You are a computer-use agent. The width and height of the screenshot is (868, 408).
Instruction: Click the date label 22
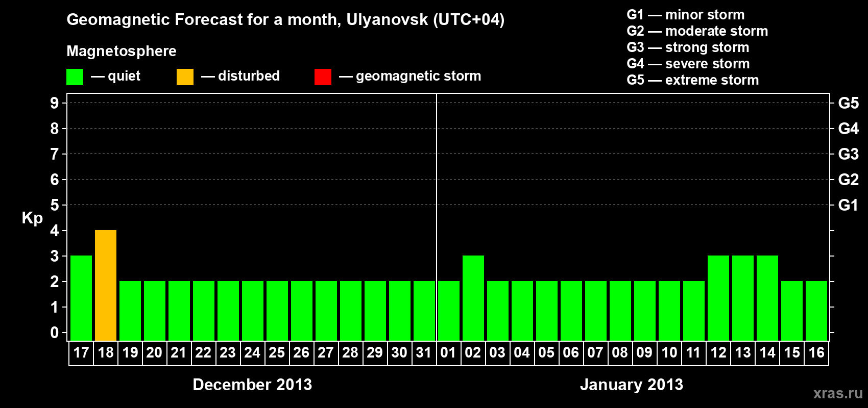203,352
